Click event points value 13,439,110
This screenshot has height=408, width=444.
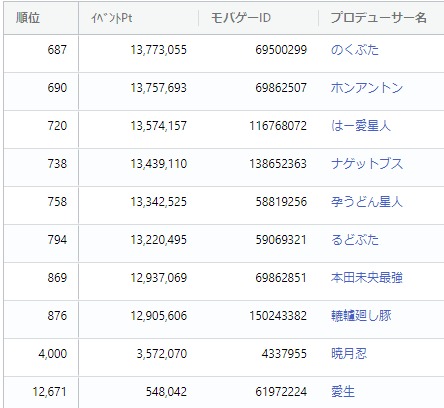coord(159,164)
